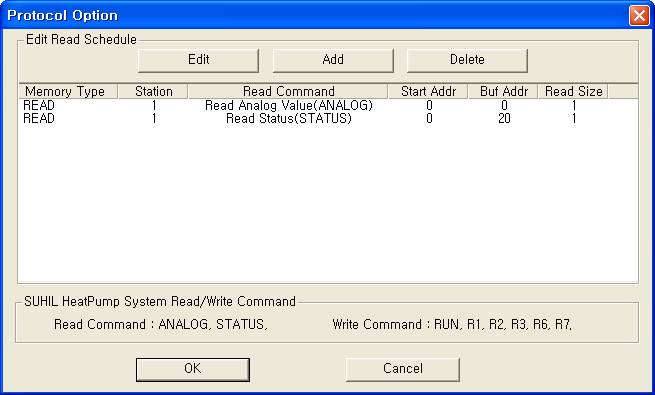655x395 pixels.
Task: Confirm with the OK button
Action: pos(193,369)
